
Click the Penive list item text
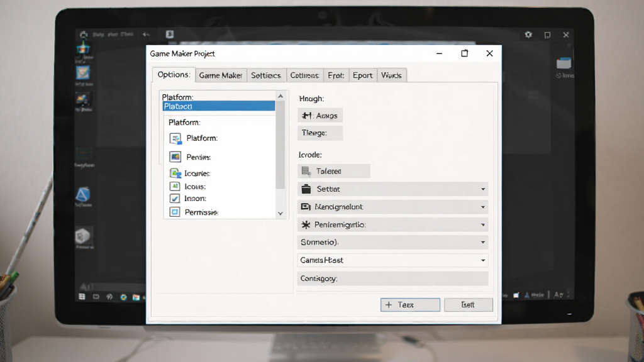pos(198,157)
